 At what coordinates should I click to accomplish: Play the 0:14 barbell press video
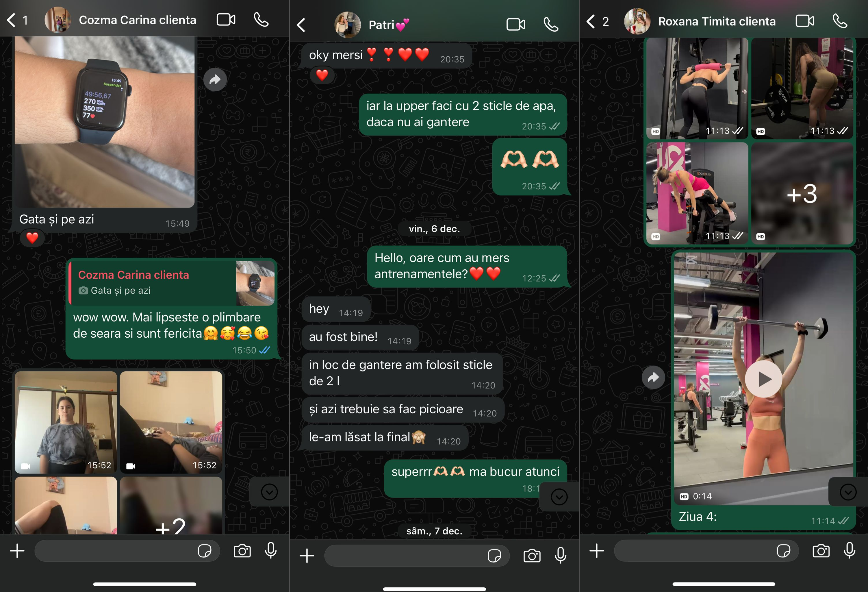763,379
